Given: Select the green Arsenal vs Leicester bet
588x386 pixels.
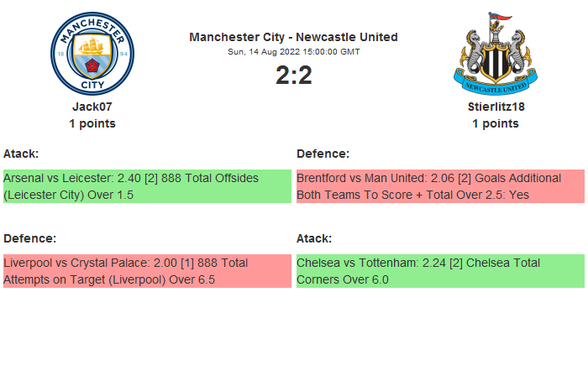Looking at the screenshot, I should [x=147, y=186].
